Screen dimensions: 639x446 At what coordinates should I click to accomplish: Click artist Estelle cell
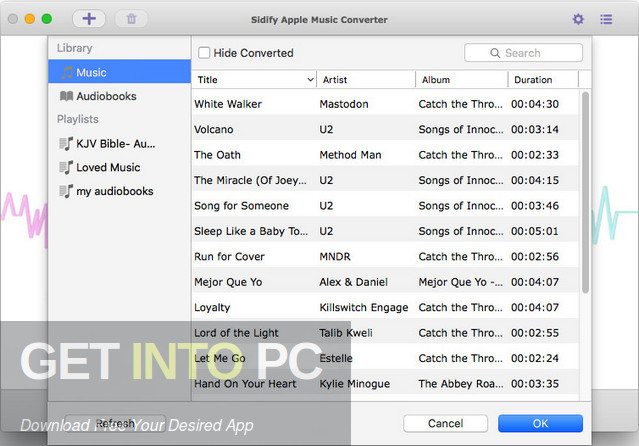pos(336,358)
